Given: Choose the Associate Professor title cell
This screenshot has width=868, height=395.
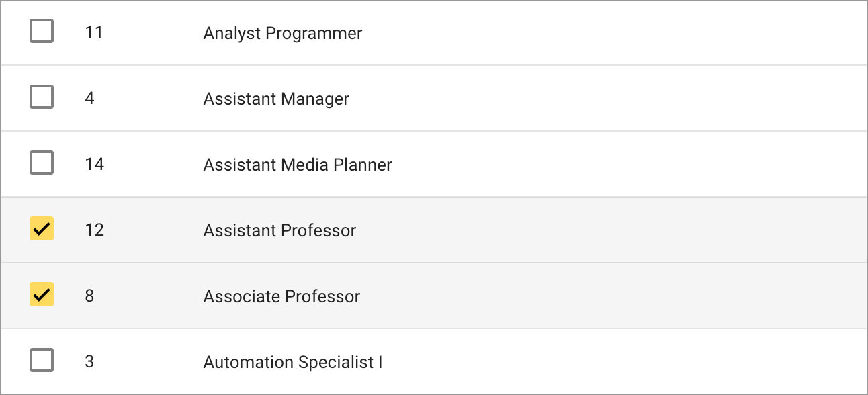Looking at the screenshot, I should (281, 296).
